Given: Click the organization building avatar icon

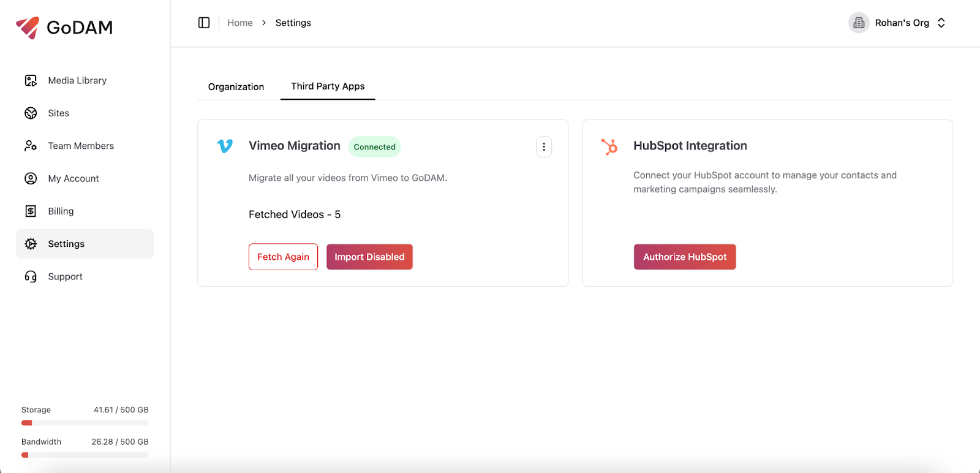Looking at the screenshot, I should coord(859,23).
